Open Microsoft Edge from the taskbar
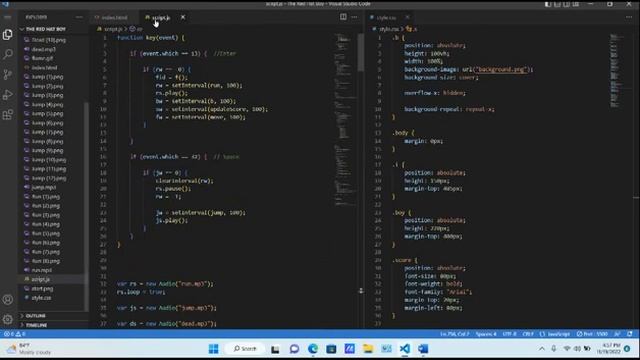The image size is (640, 360). click(313, 349)
